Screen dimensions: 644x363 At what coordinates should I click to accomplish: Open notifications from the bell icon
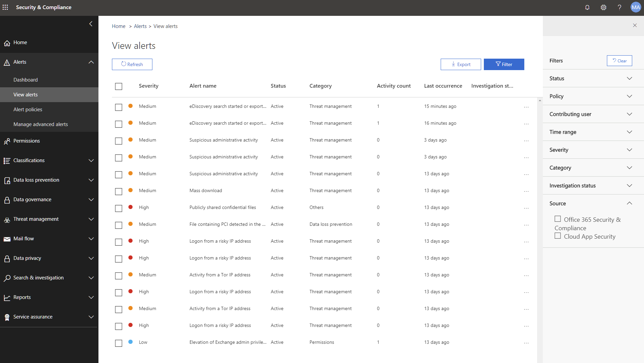pos(587,7)
